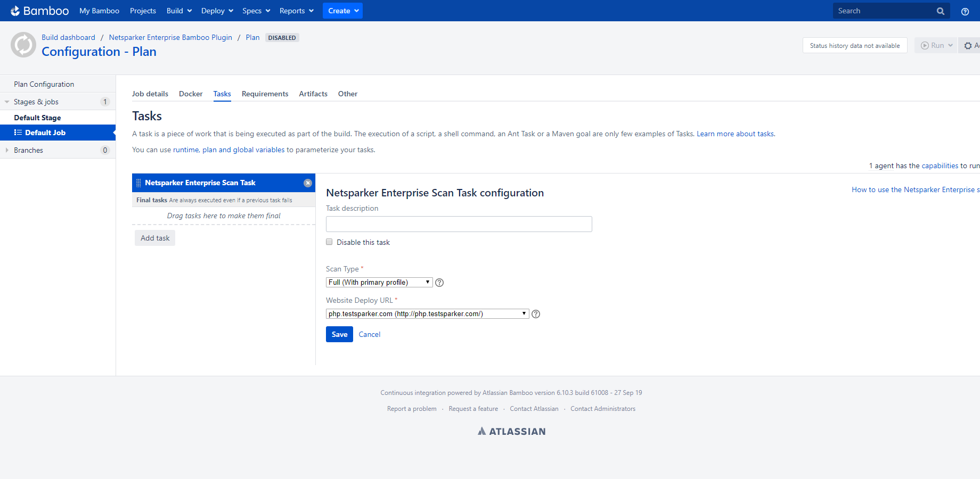The width and height of the screenshot is (980, 479).
Task: Open the Run dropdown button
Action: [937, 45]
